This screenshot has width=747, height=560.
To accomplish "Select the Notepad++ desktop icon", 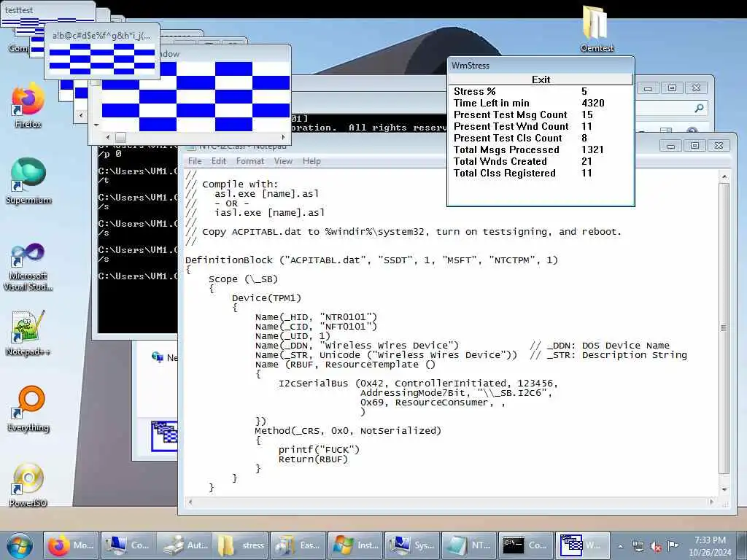I will click(28, 333).
